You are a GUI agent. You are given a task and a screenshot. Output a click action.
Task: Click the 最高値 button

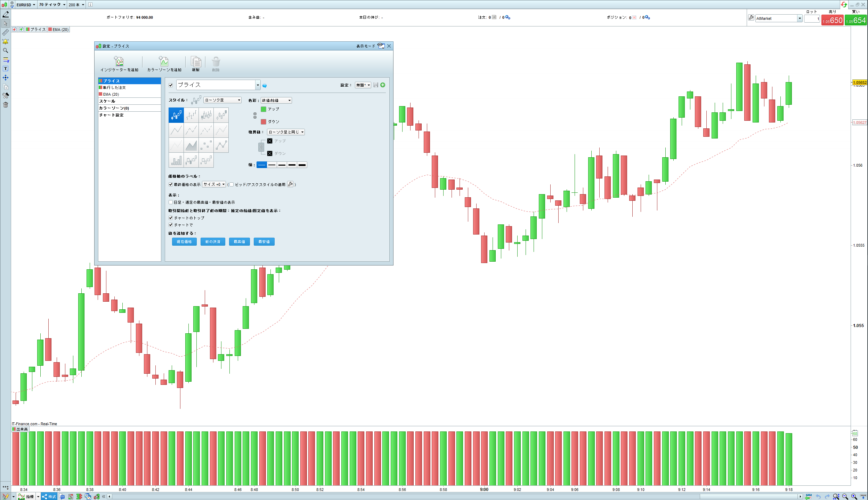point(239,242)
